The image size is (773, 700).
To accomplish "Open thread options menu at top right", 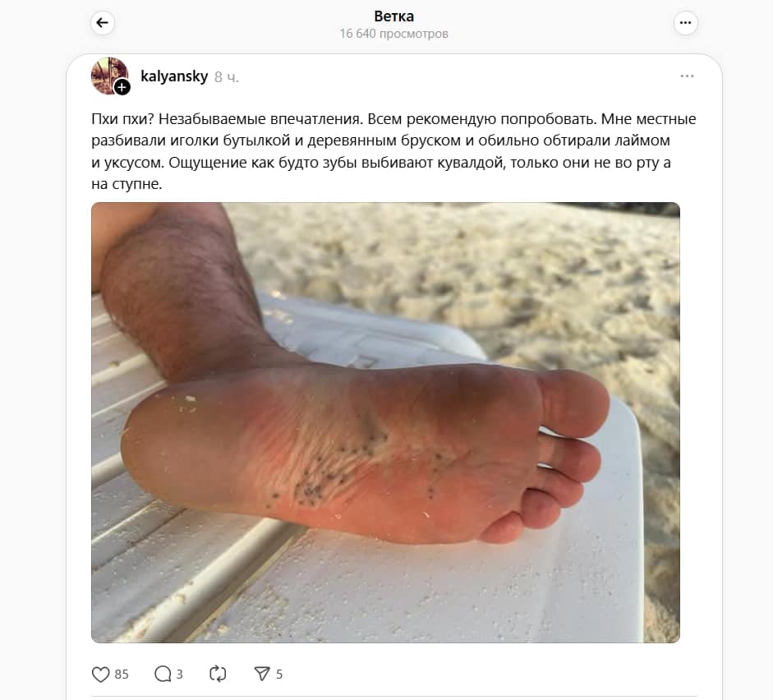I will pyautogui.click(x=685, y=23).
